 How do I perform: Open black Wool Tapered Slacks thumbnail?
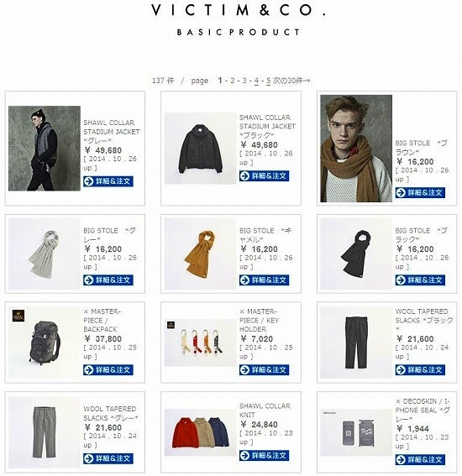[356, 343]
